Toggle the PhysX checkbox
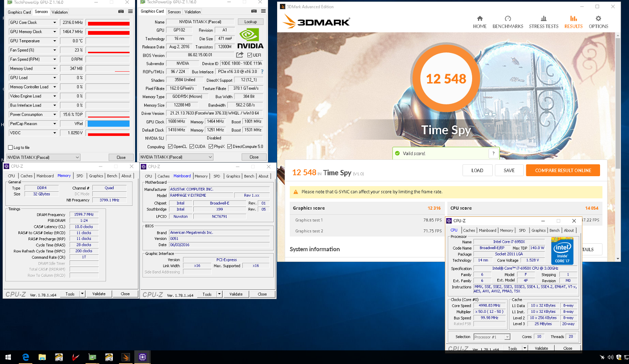Viewport: 629px width, 364px height. pyautogui.click(x=211, y=146)
